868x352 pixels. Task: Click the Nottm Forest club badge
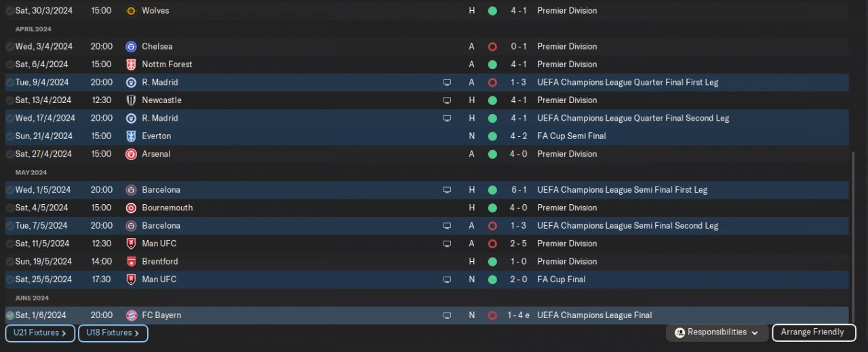[132, 64]
